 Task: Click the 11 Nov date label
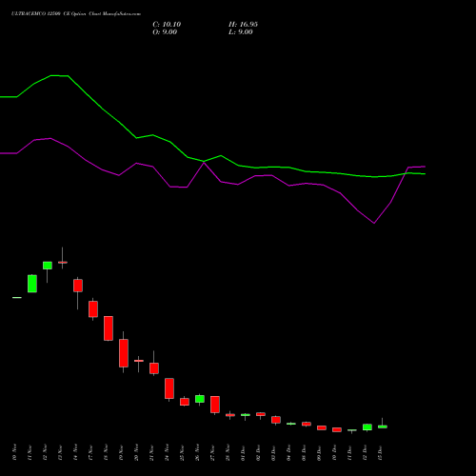click(x=30, y=452)
